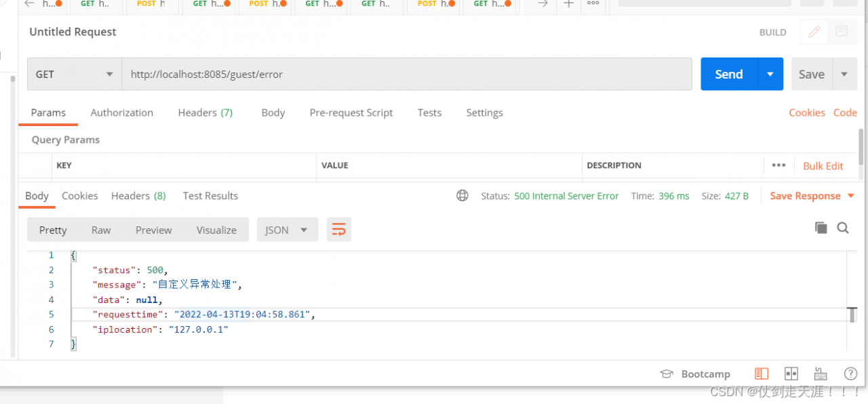Open the keyboard shortcuts icon in the status bar
Image resolution: width=868 pixels, height=404 pixels.
[x=821, y=373]
